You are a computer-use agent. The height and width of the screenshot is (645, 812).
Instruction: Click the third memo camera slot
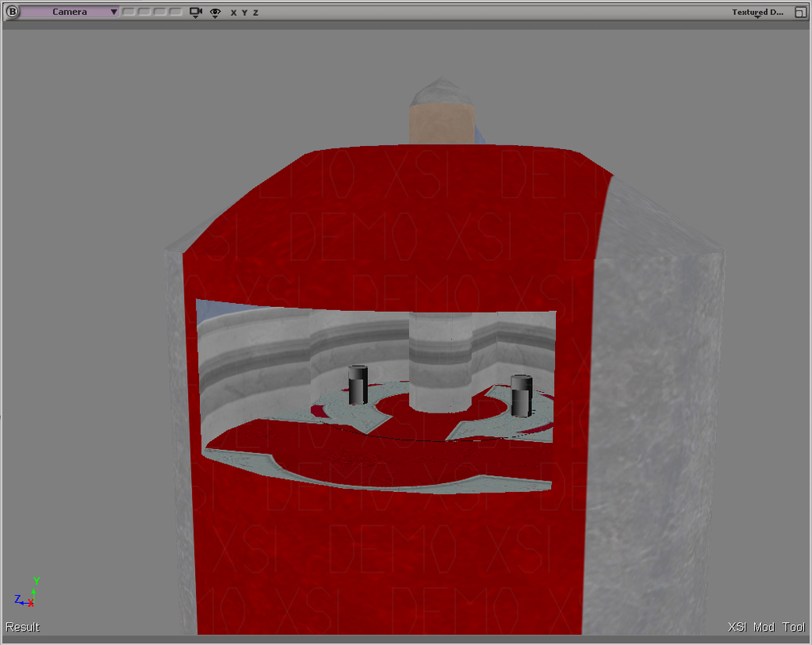160,12
